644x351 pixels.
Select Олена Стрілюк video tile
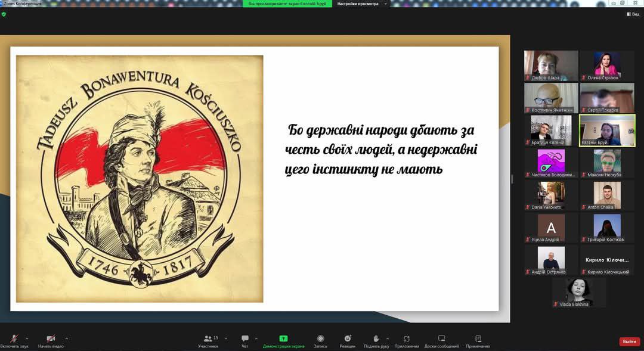[607, 66]
